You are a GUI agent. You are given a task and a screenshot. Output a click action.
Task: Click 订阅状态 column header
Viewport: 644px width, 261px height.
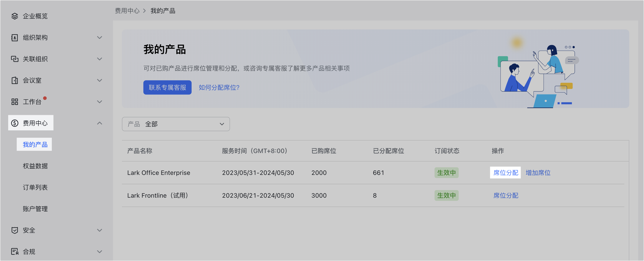click(447, 151)
